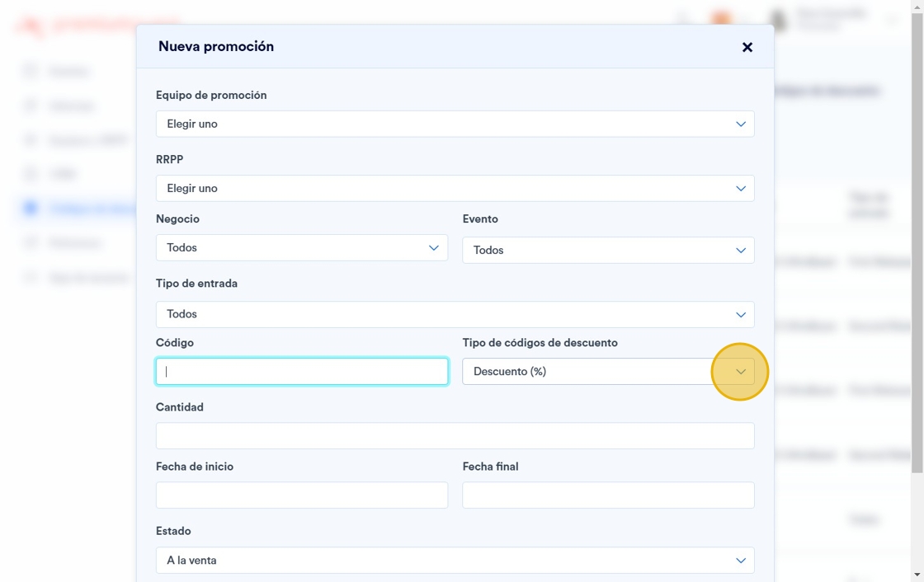
Task: Expand the Evento dropdown
Action: click(608, 250)
